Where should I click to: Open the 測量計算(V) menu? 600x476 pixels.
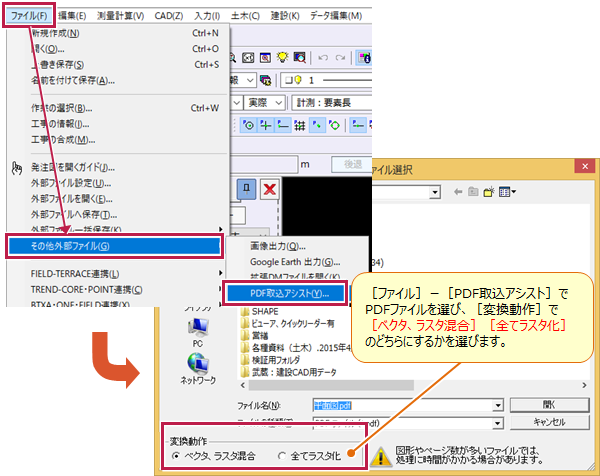pos(121,16)
